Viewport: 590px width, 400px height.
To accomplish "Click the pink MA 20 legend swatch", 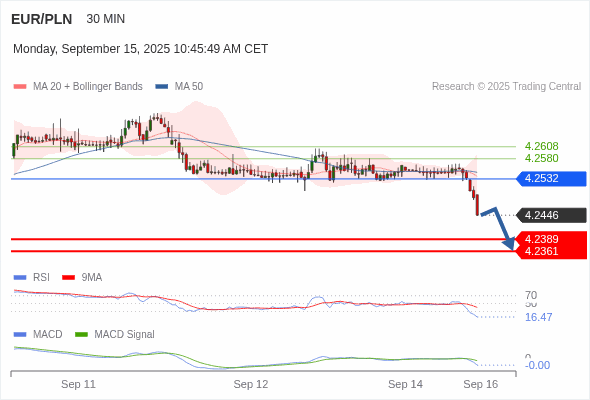I will point(20,87).
